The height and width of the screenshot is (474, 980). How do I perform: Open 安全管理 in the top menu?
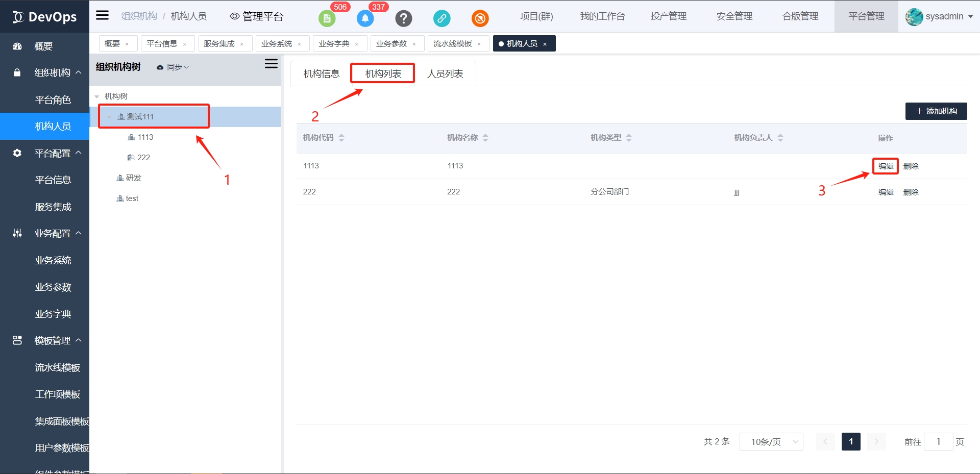click(734, 16)
